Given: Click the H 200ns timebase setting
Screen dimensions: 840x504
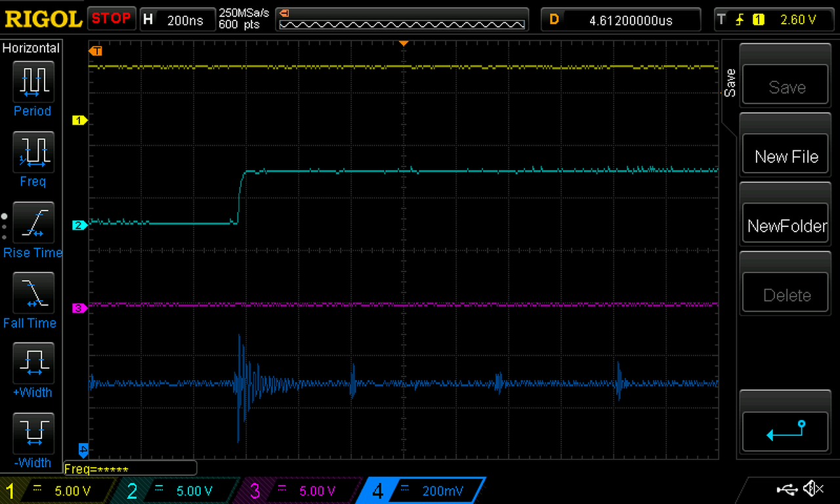Looking at the screenshot, I should click(177, 19).
